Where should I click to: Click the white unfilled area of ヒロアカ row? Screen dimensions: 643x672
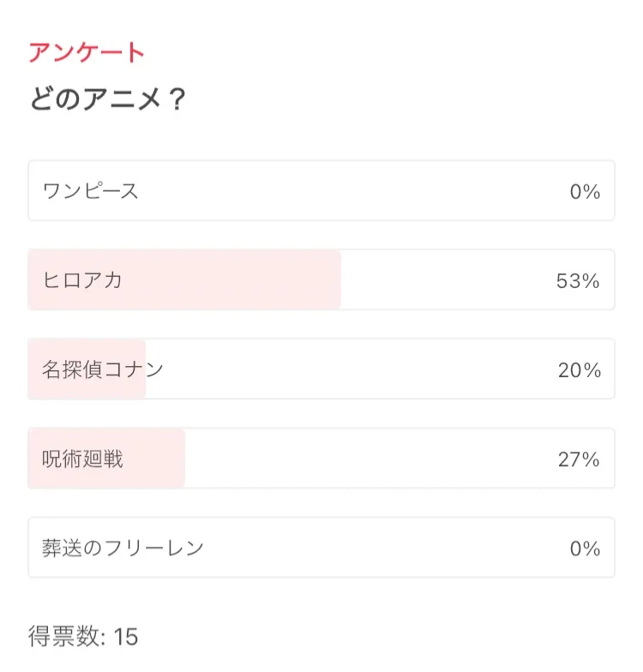pyautogui.click(x=446, y=280)
